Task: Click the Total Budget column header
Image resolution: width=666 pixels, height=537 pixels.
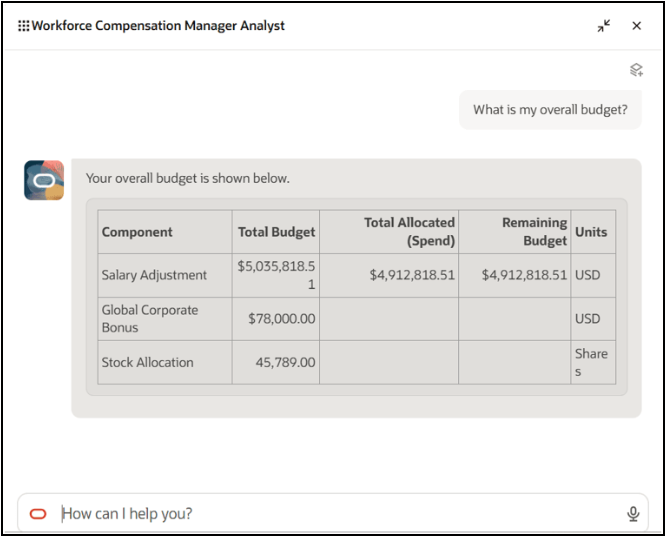Action: (276, 232)
